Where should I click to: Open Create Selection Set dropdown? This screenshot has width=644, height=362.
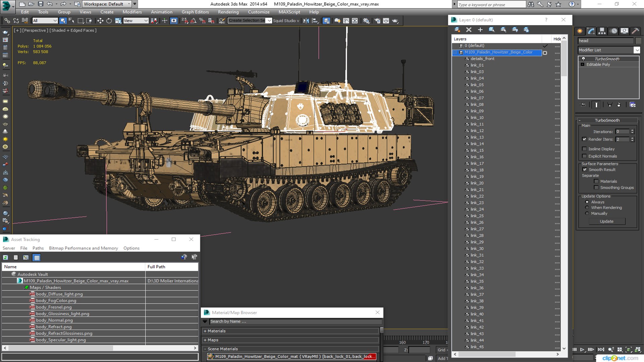coord(269,21)
